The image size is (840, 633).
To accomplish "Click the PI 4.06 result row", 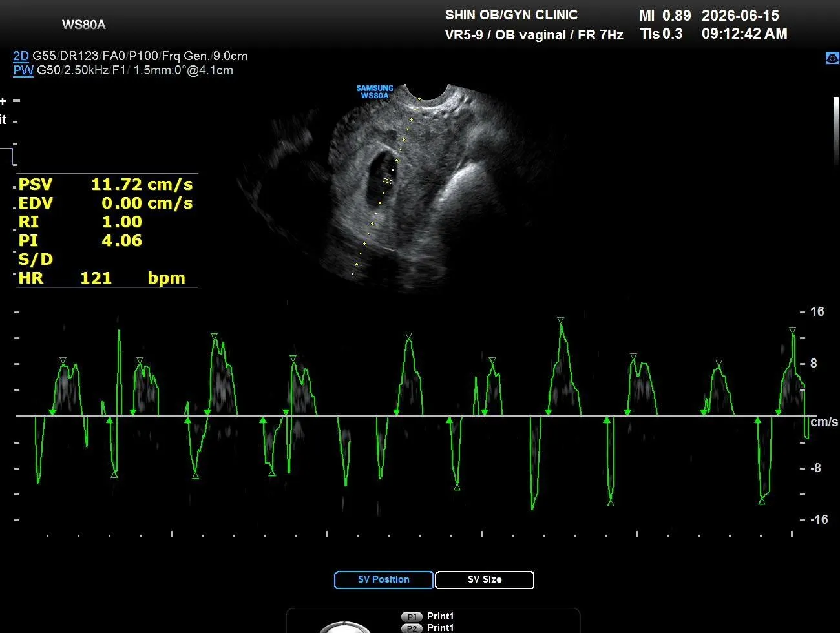I will 107,241.
